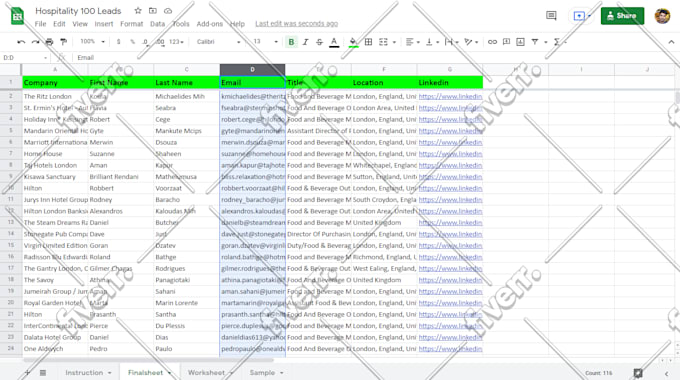Open the zoom 100% dropdown
This screenshot has width=680, height=380.
(x=92, y=42)
